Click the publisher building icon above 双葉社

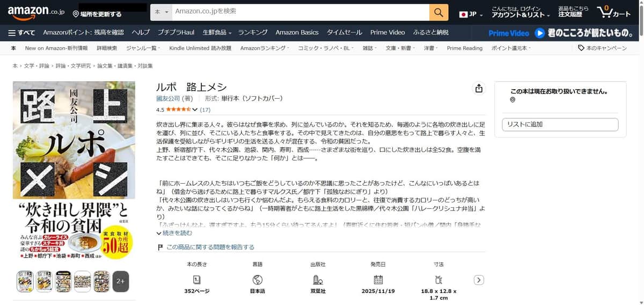click(x=318, y=280)
